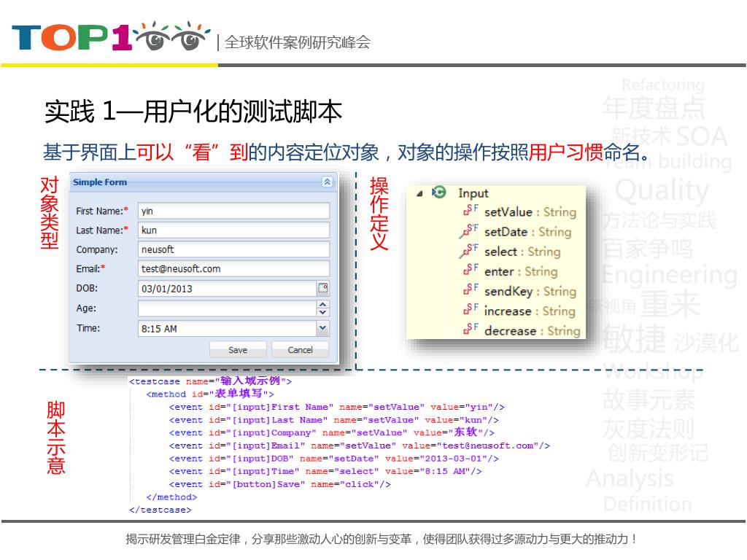Screen dimensions: 747x560
Task: Select setValue : String member
Action: [530, 212]
